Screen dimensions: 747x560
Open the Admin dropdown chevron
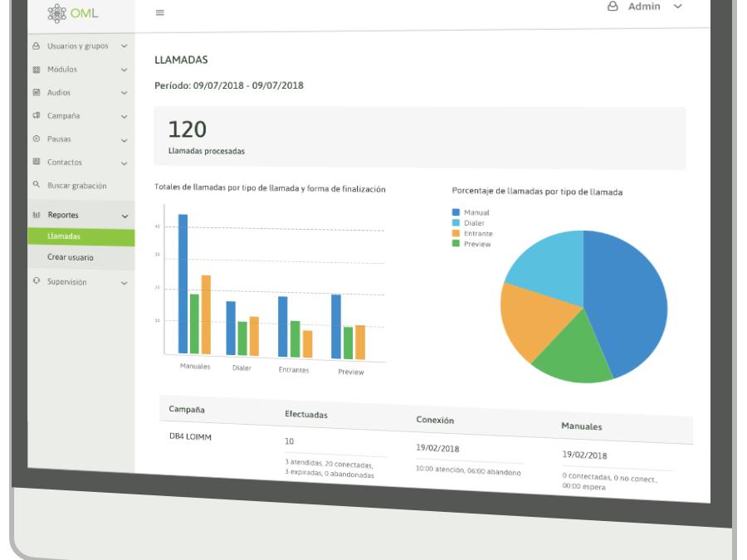(x=677, y=7)
